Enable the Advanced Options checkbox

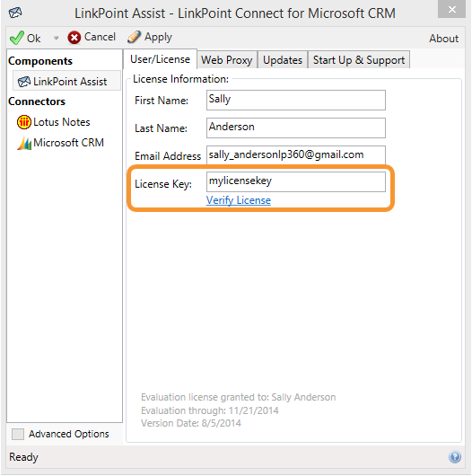18,434
